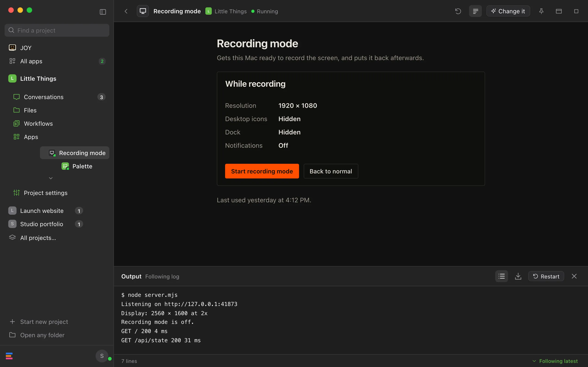Toggle the sidebar panel icon
Screen dimensions: 588x367
tap(103, 12)
